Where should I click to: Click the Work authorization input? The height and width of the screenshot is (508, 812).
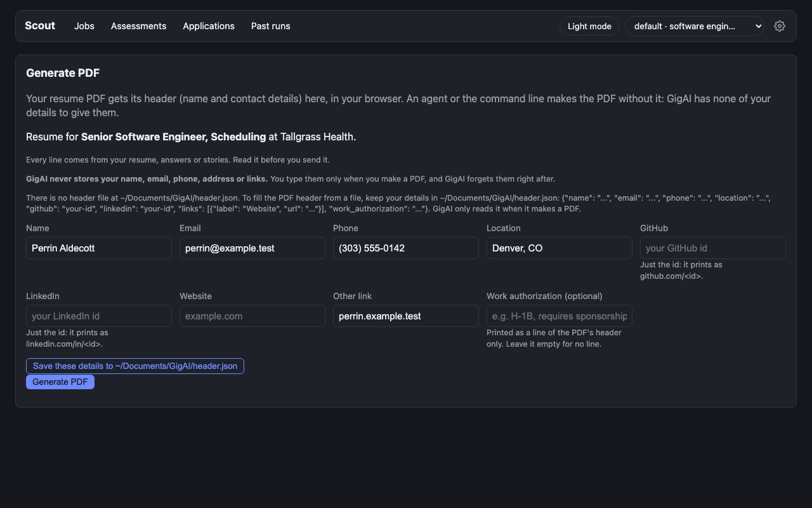560,316
